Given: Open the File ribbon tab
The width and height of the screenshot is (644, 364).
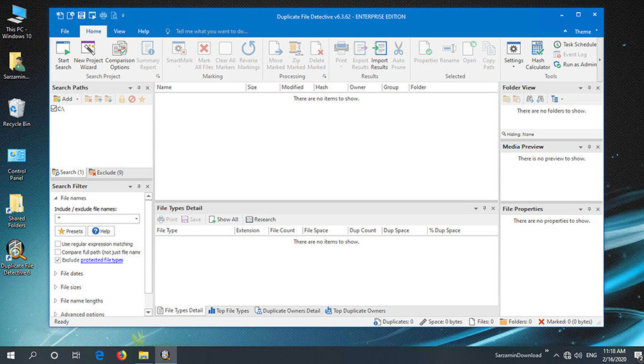Looking at the screenshot, I should coord(65,32).
